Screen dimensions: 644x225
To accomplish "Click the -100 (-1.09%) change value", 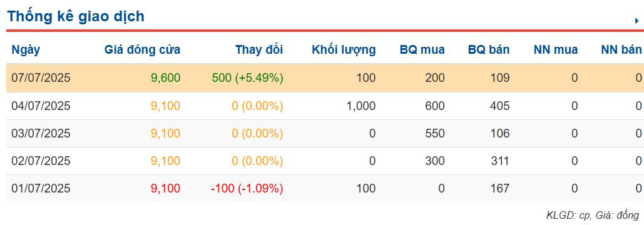I will coord(247,188).
